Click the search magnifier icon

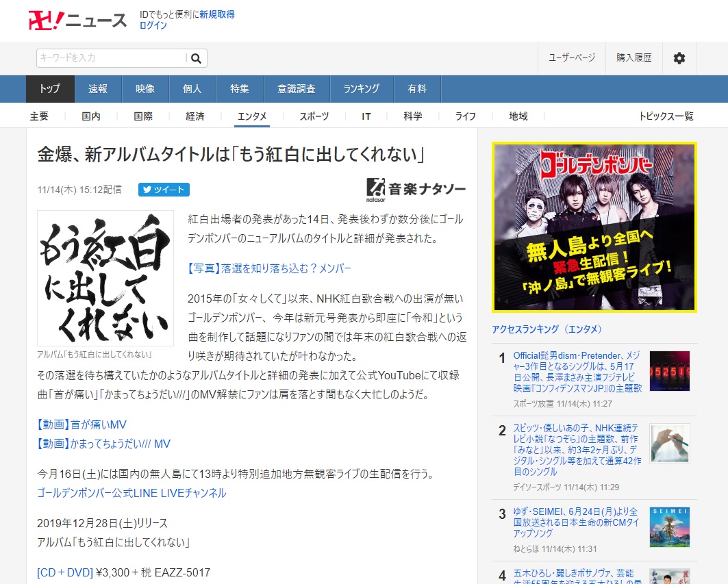point(196,58)
